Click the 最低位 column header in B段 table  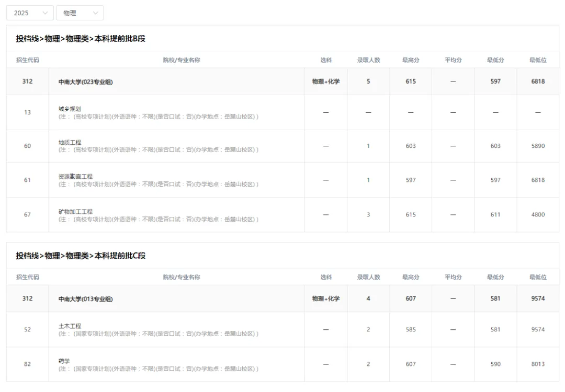(538, 60)
